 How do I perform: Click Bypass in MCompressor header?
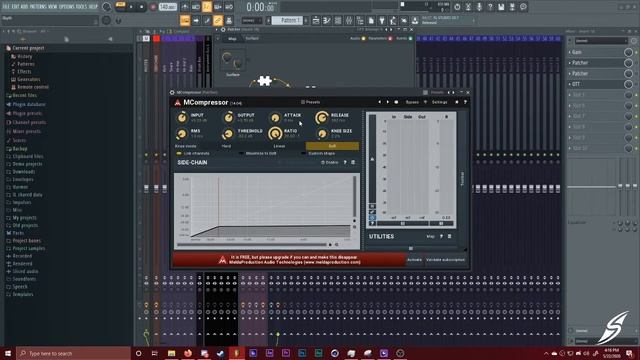pyautogui.click(x=412, y=102)
